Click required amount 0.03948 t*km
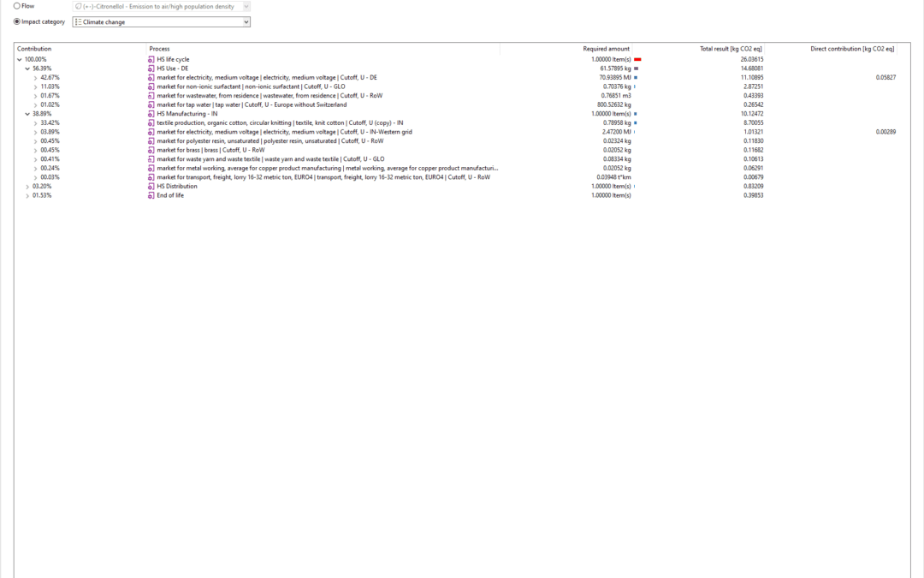 [x=614, y=177]
